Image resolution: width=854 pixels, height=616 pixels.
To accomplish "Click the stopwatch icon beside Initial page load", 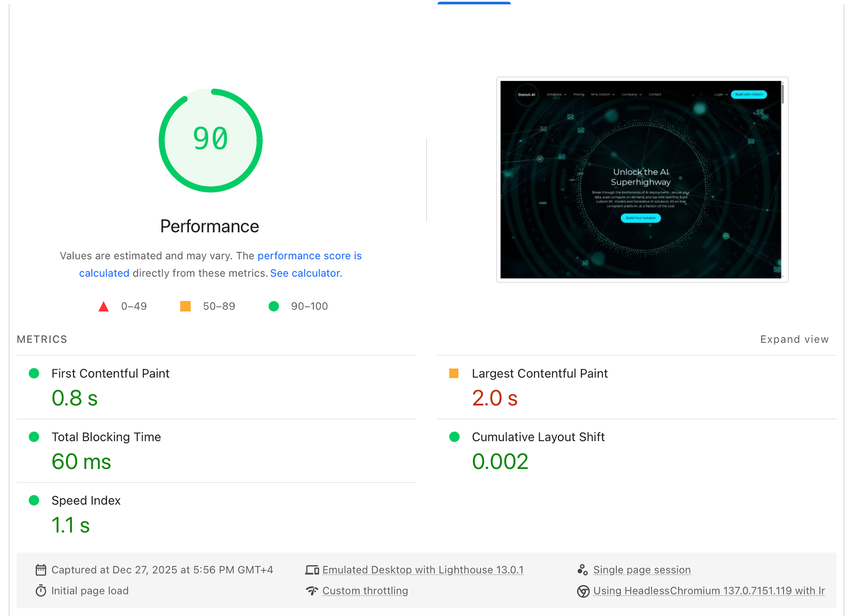I will click(x=40, y=591).
